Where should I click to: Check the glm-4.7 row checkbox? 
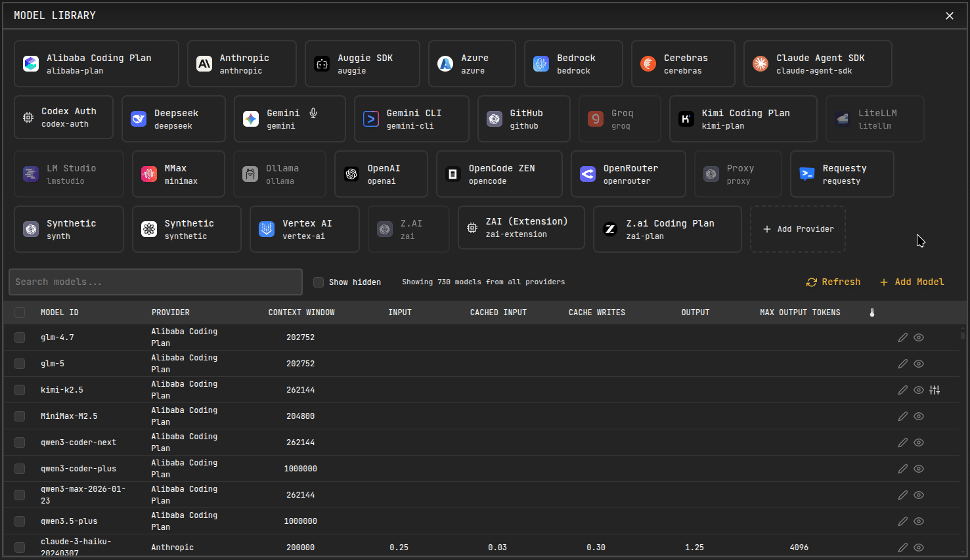[x=20, y=337]
